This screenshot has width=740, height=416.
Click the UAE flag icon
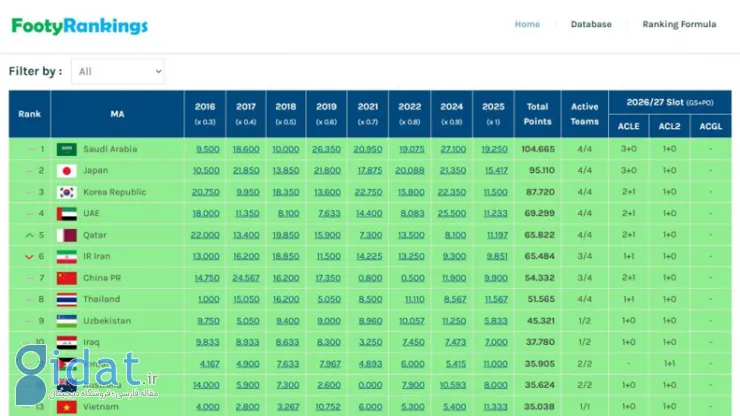click(67, 213)
